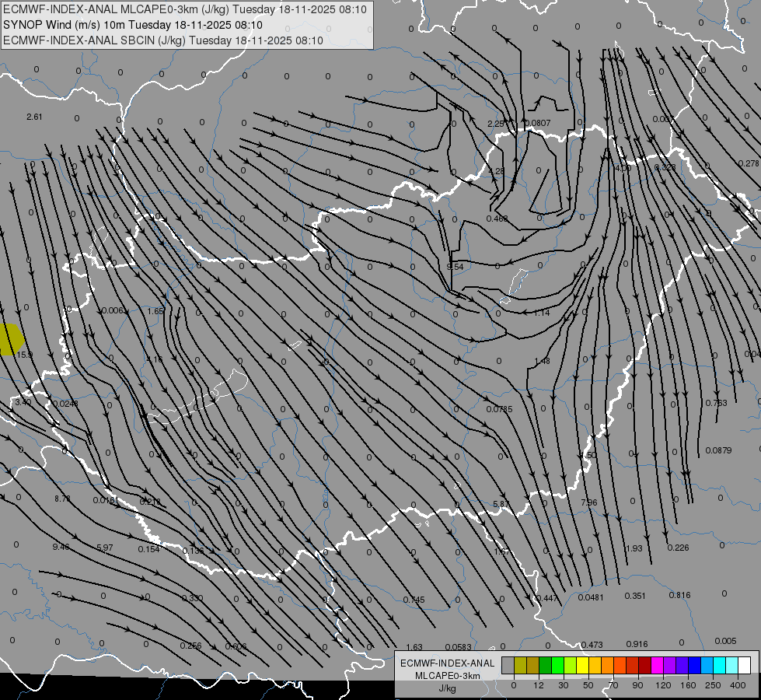Click the olive hexagon marker on the map

(x=11, y=339)
